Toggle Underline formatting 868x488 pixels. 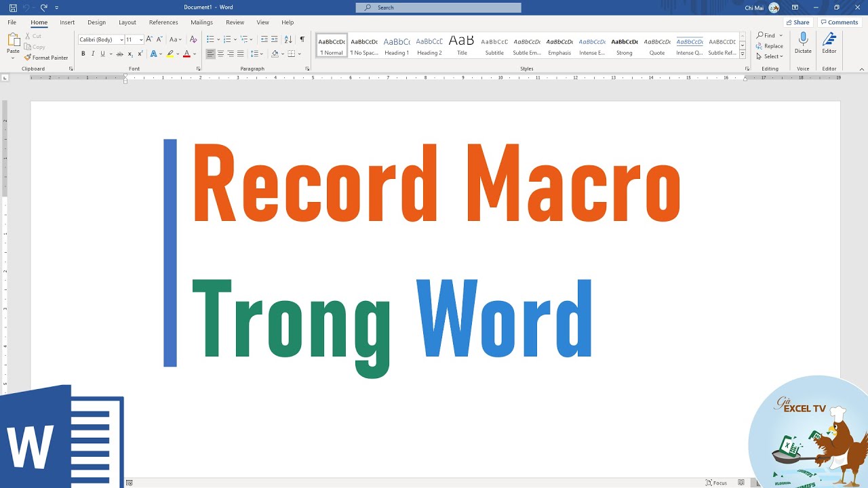pos(102,54)
